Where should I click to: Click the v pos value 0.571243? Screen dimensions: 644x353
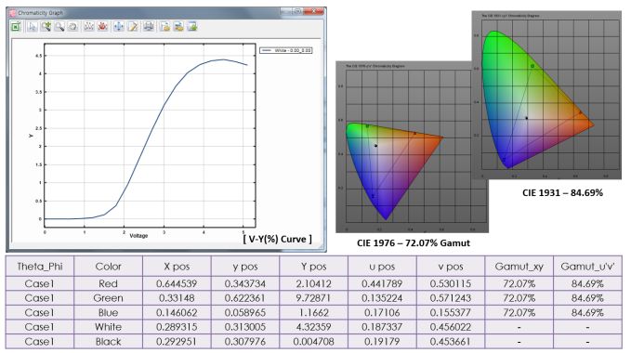pos(451,298)
